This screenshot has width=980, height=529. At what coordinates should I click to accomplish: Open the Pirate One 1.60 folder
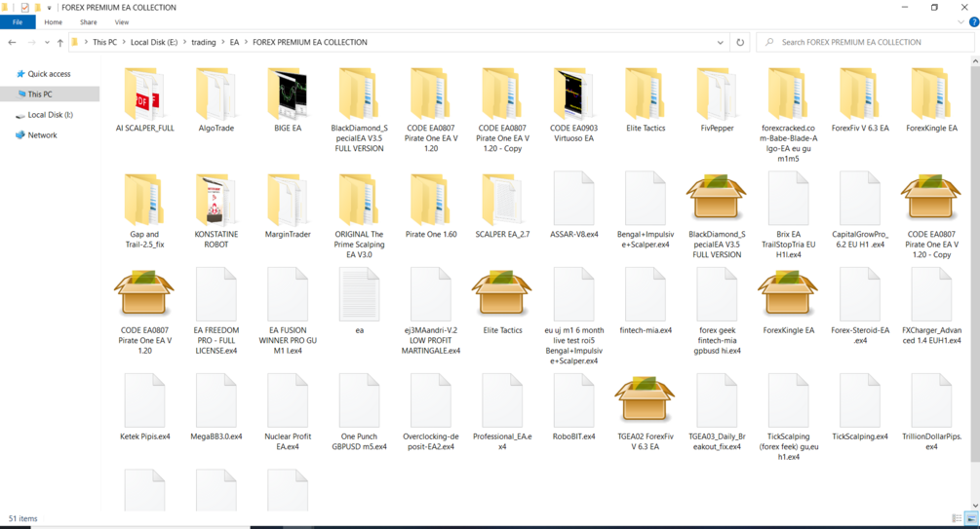pyautogui.click(x=431, y=207)
